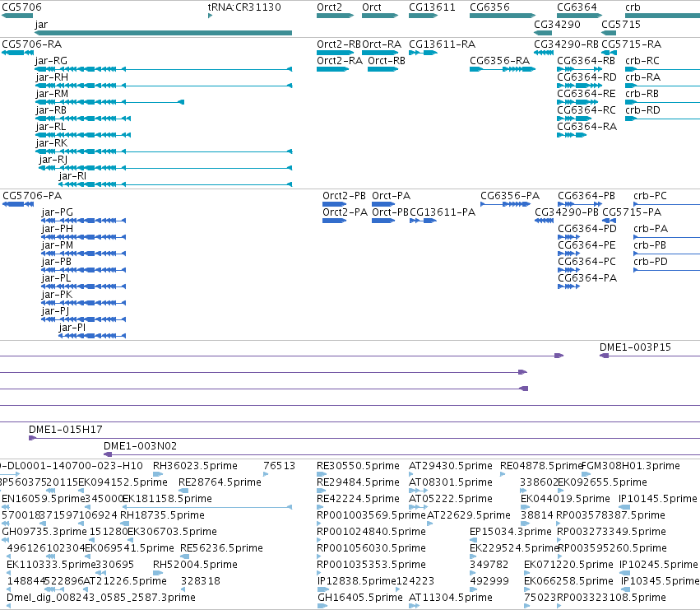Click the CG13611-RA transcript label
Screen dimensions: 700x610
[x=443, y=44]
